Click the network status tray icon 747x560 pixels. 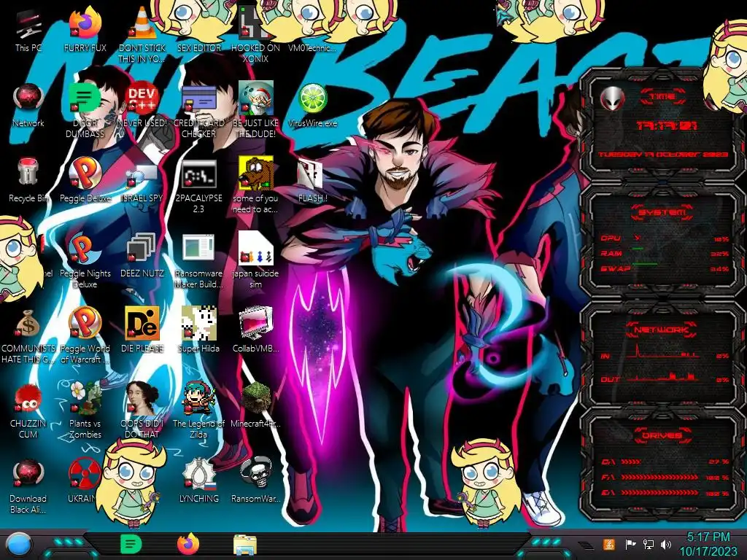648,544
